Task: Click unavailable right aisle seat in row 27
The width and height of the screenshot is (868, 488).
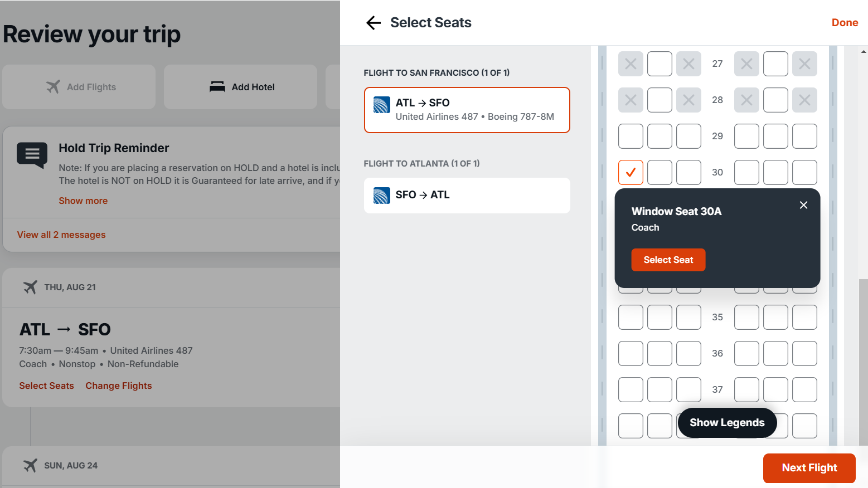Action: click(746, 64)
